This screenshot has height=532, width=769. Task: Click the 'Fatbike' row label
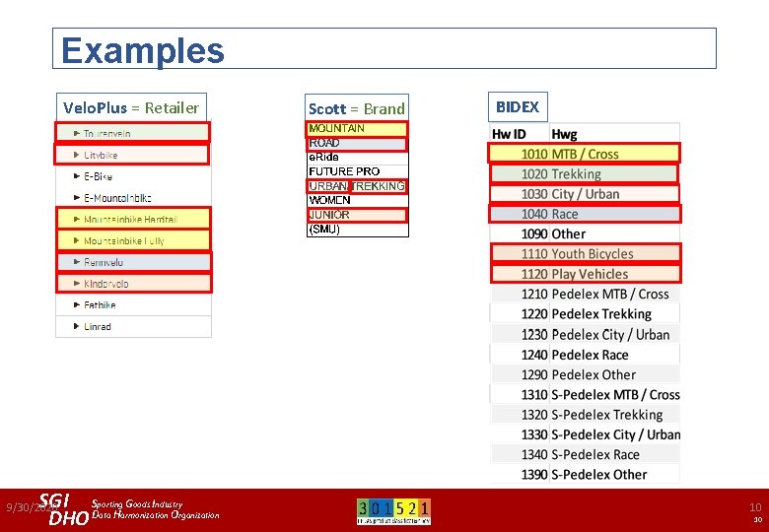(x=100, y=305)
